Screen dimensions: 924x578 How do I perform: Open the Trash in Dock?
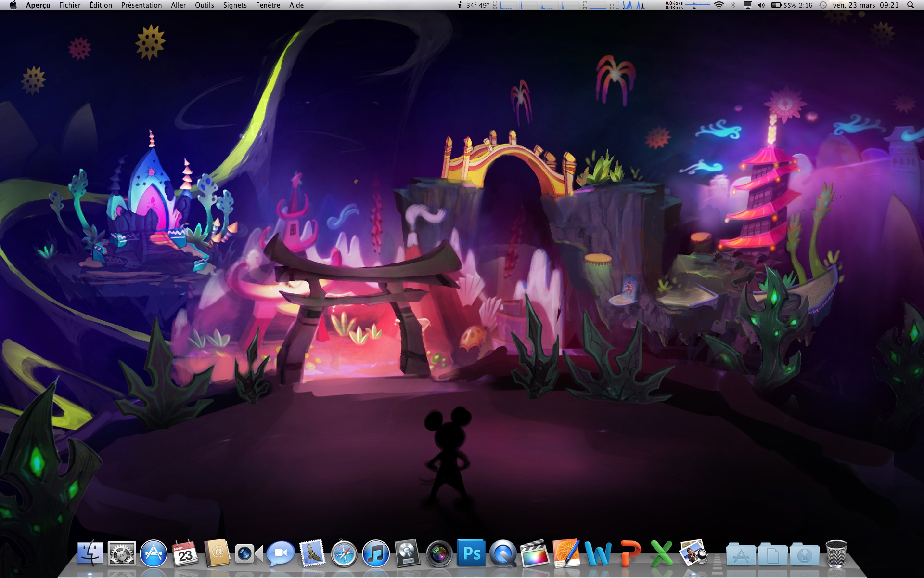pos(836,553)
